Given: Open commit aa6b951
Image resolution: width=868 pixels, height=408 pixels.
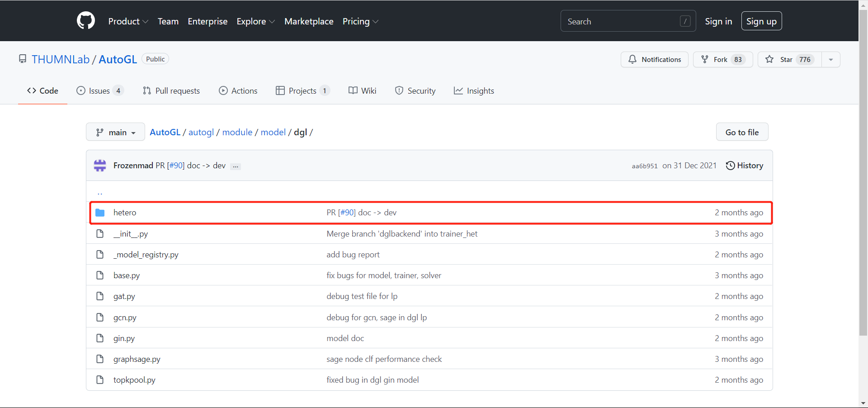Looking at the screenshot, I should (x=645, y=166).
